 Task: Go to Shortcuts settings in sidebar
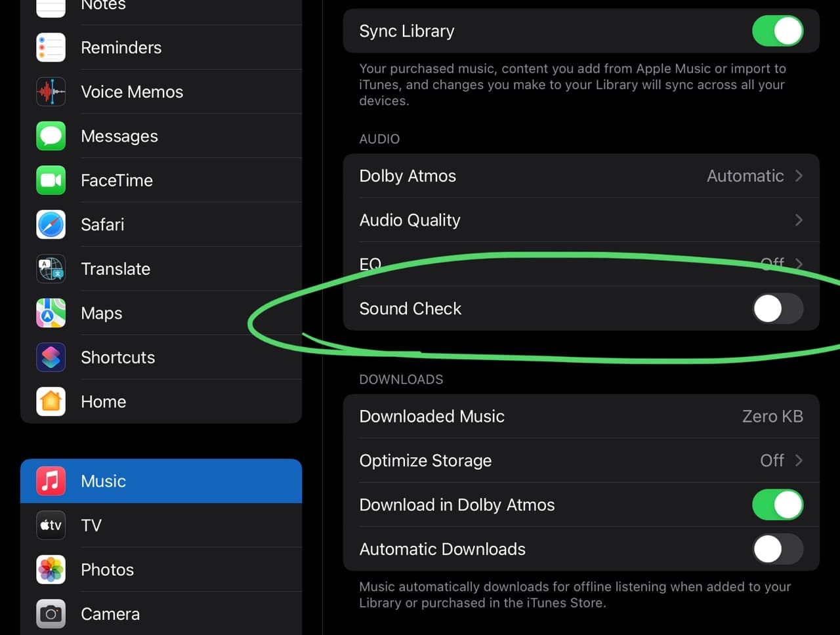point(118,358)
